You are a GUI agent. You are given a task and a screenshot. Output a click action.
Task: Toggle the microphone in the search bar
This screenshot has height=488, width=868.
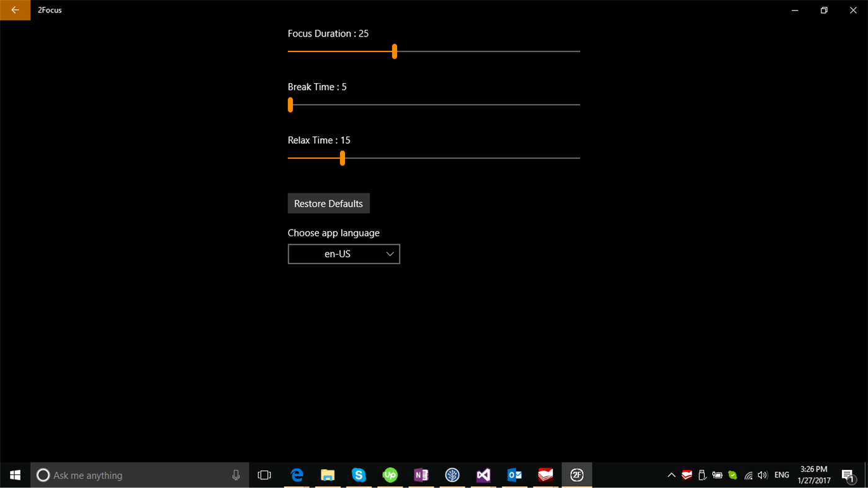[x=235, y=474]
